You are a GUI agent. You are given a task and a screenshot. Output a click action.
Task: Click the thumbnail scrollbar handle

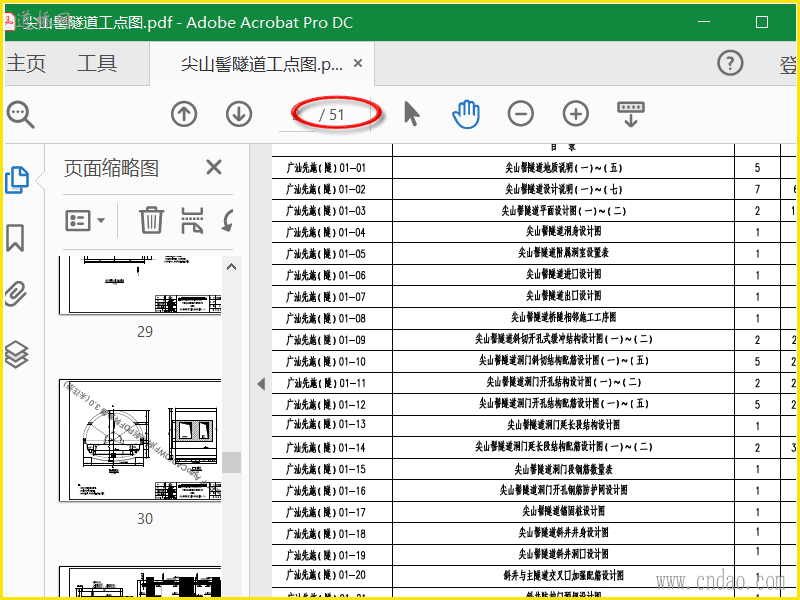[232, 462]
